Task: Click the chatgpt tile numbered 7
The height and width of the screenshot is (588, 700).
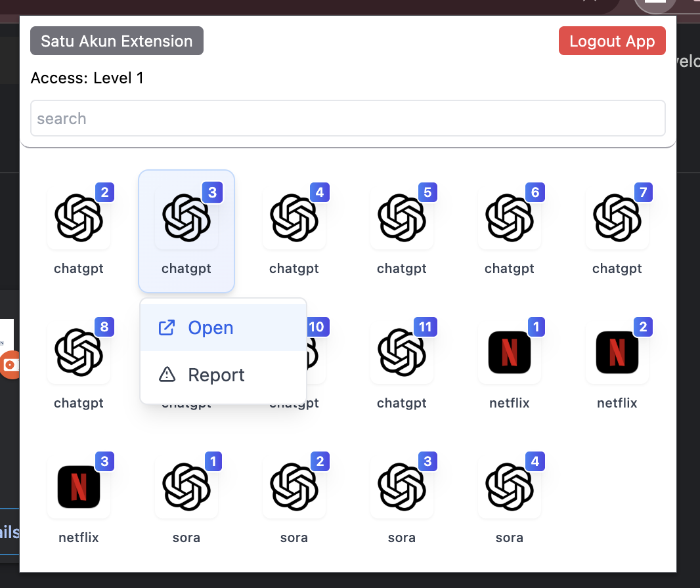Action: click(x=617, y=231)
